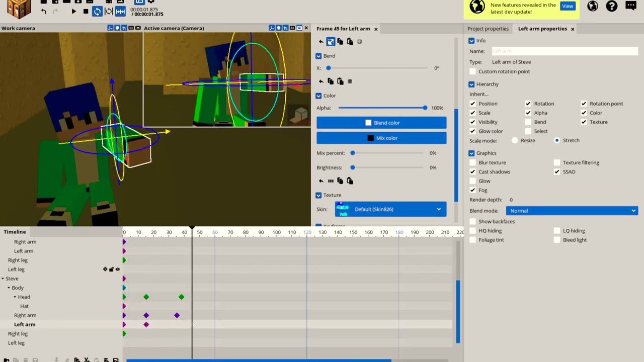This screenshot has width=644, height=362.
Task: Click the Mix color button
Action: click(x=381, y=138)
